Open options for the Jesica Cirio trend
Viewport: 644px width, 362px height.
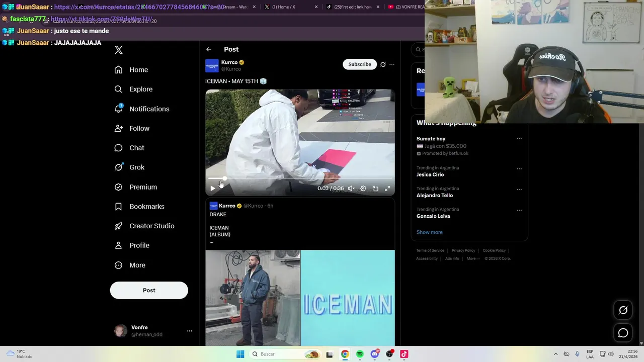pos(519,169)
